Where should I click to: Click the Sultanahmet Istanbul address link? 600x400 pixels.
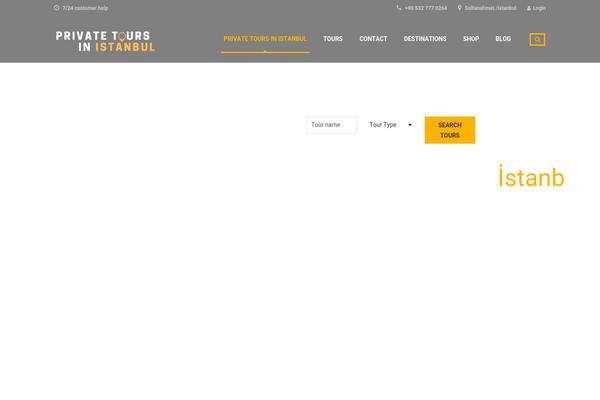click(490, 8)
